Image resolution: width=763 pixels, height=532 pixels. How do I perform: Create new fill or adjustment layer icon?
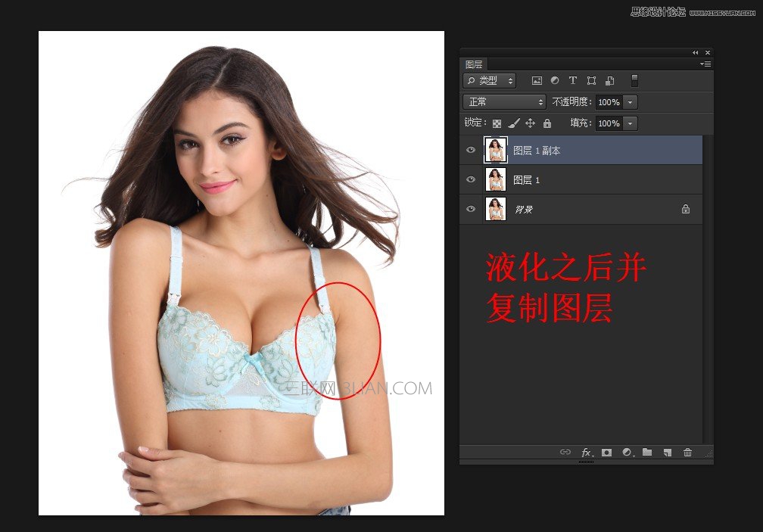(628, 453)
